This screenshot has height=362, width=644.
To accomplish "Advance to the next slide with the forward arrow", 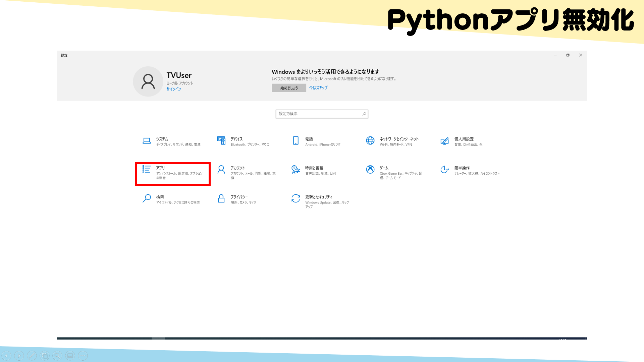I will click(x=19, y=356).
